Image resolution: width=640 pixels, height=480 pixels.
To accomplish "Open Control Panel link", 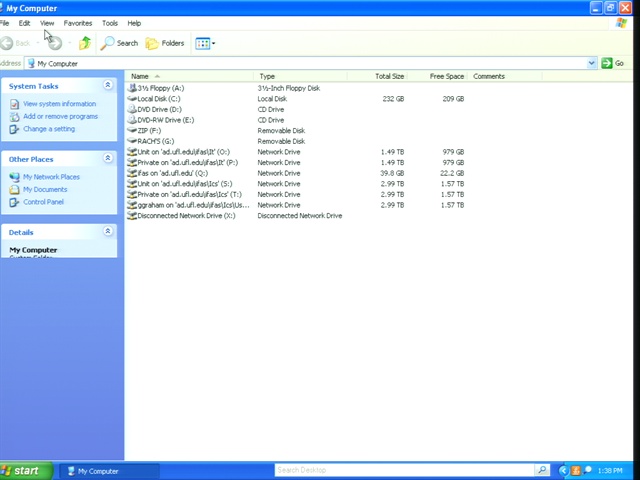I will pyautogui.click(x=43, y=202).
